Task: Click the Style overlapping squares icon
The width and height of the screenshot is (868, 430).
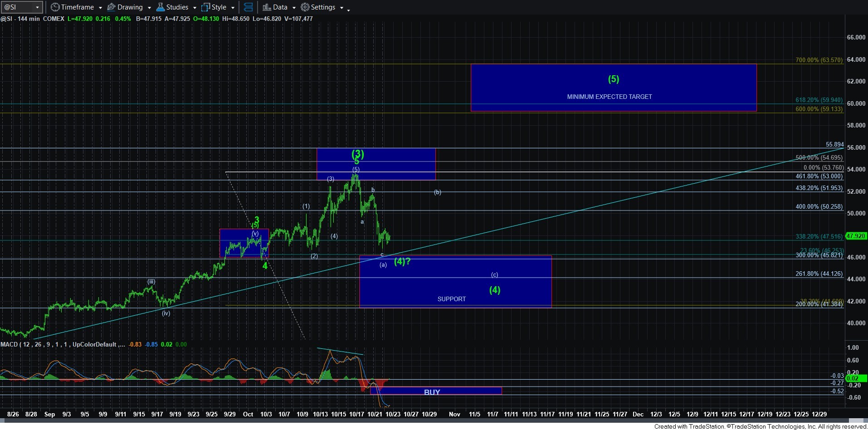Action: [205, 7]
